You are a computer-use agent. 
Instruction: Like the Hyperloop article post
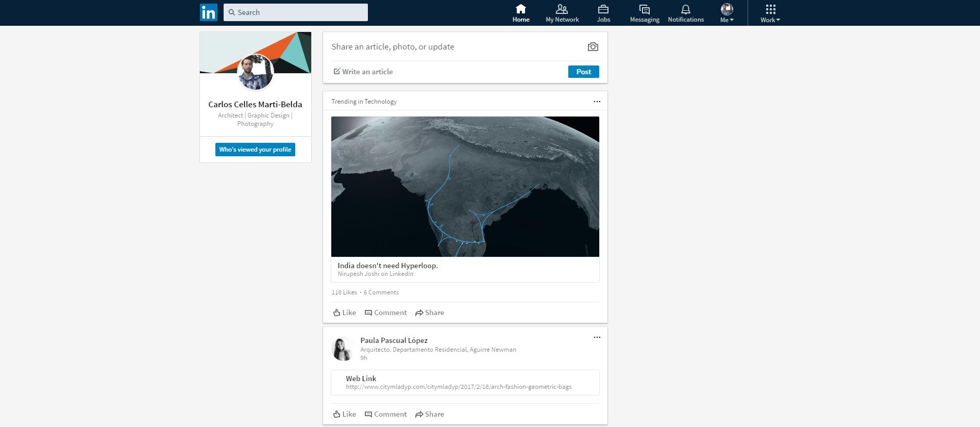[x=345, y=313]
